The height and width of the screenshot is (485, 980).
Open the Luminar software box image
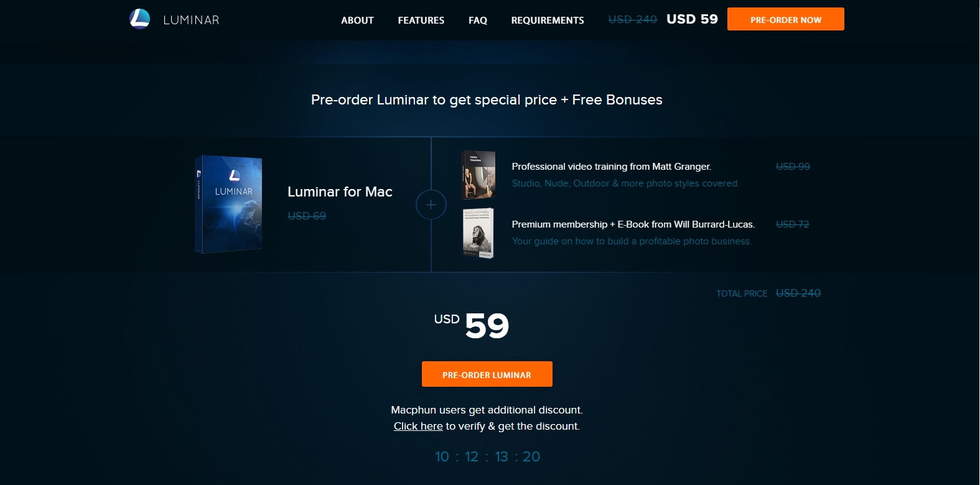[x=228, y=205]
